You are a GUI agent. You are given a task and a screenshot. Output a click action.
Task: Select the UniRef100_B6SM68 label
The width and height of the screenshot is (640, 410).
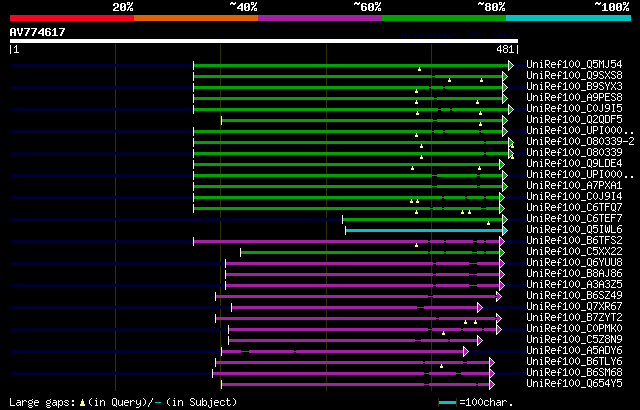tap(574, 373)
